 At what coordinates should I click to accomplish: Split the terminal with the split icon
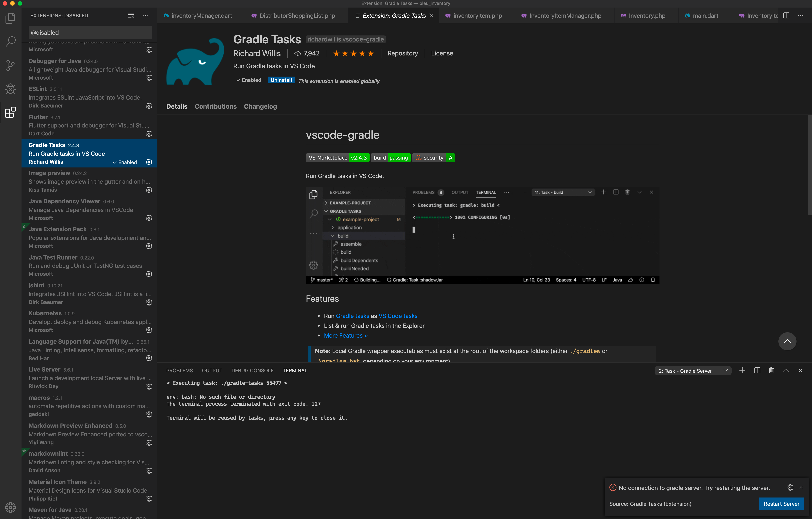(757, 370)
